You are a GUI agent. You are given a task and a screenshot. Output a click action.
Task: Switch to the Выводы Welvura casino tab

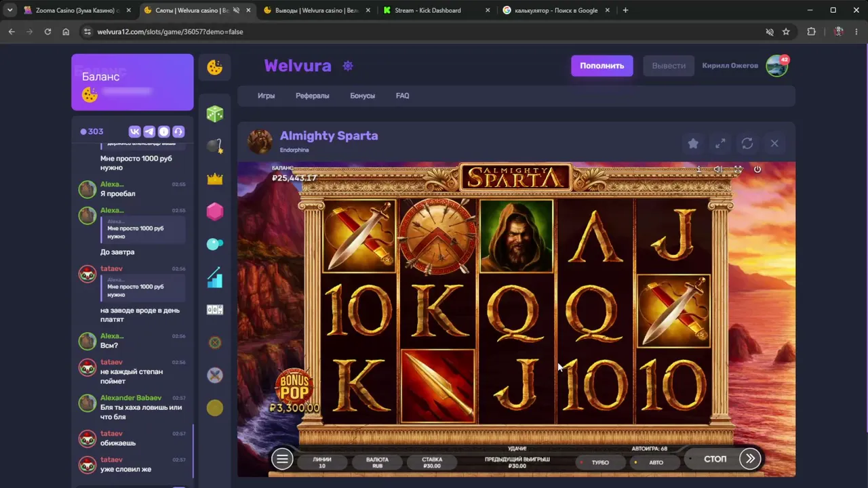pos(316,10)
